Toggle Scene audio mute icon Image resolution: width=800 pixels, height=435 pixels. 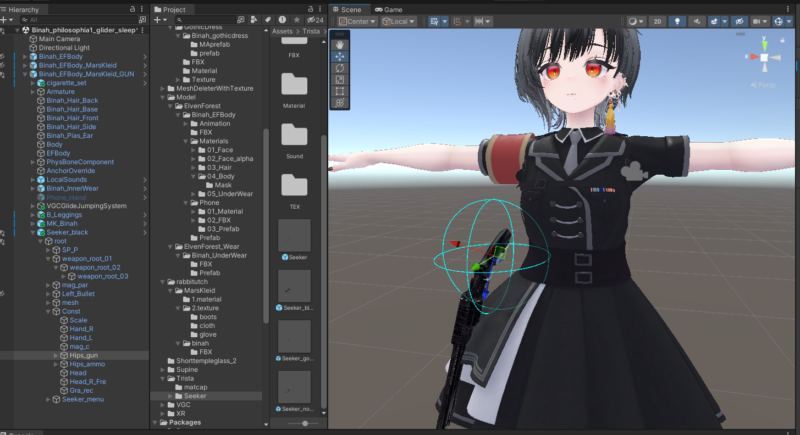[x=696, y=21]
